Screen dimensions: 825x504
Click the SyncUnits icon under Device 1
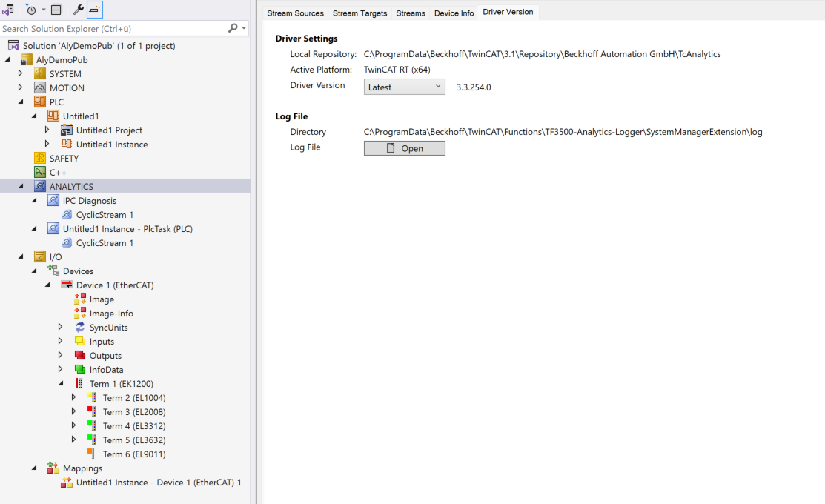coord(80,328)
